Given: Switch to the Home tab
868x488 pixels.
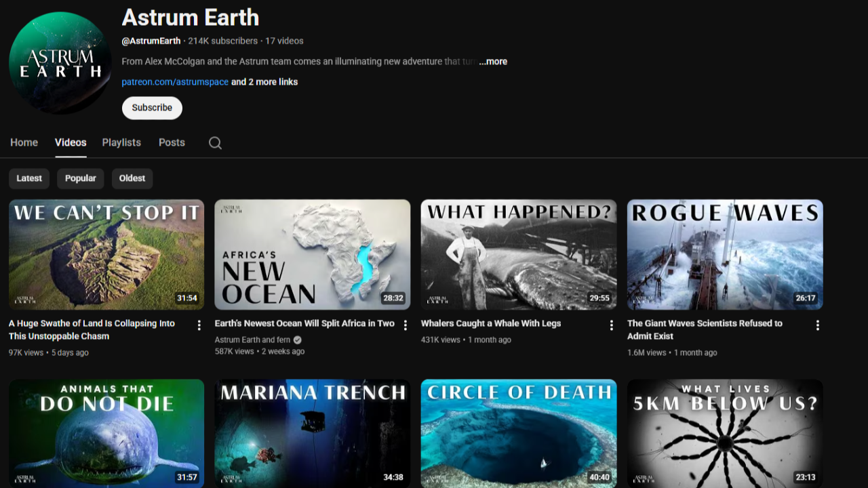Looking at the screenshot, I should (x=24, y=142).
